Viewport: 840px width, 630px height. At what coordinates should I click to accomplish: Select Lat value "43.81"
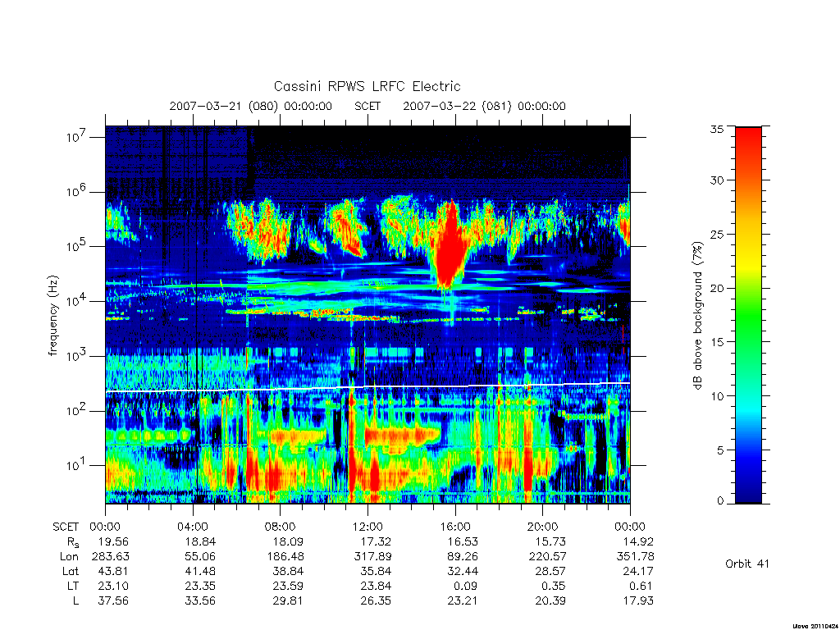[x=113, y=571]
